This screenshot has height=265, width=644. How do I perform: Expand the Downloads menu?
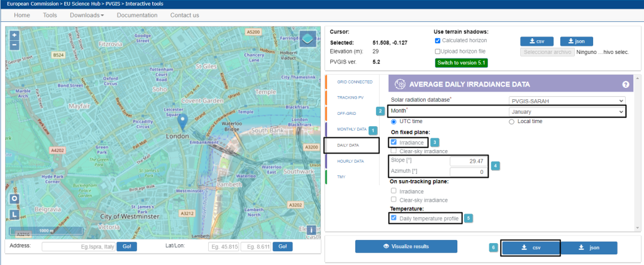tap(87, 15)
